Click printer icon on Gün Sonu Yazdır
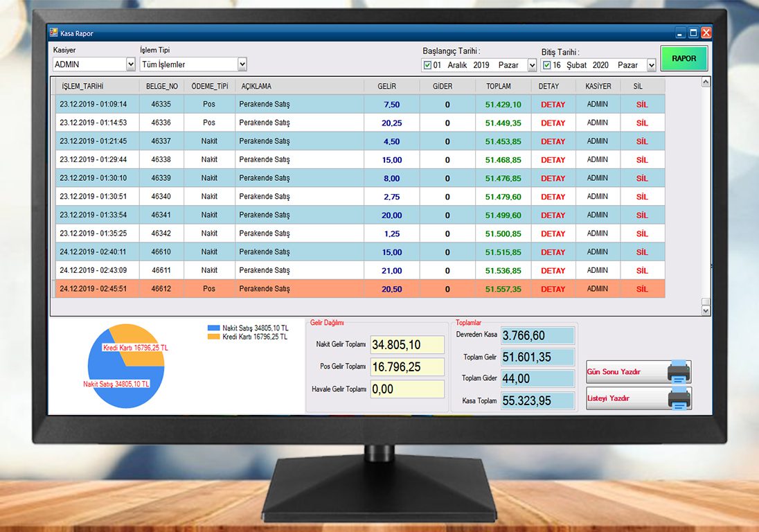This screenshot has width=759, height=532. (678, 372)
